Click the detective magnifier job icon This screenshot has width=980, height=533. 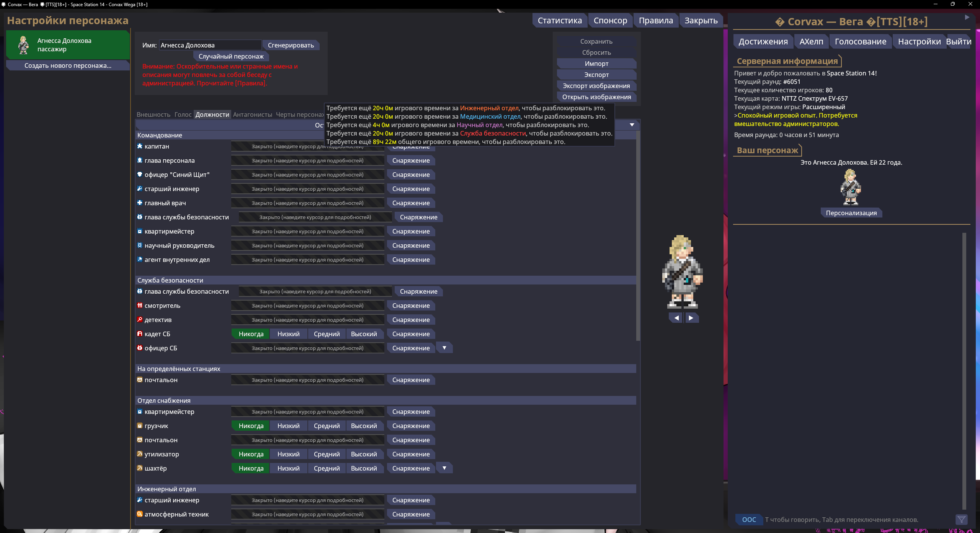(x=140, y=320)
